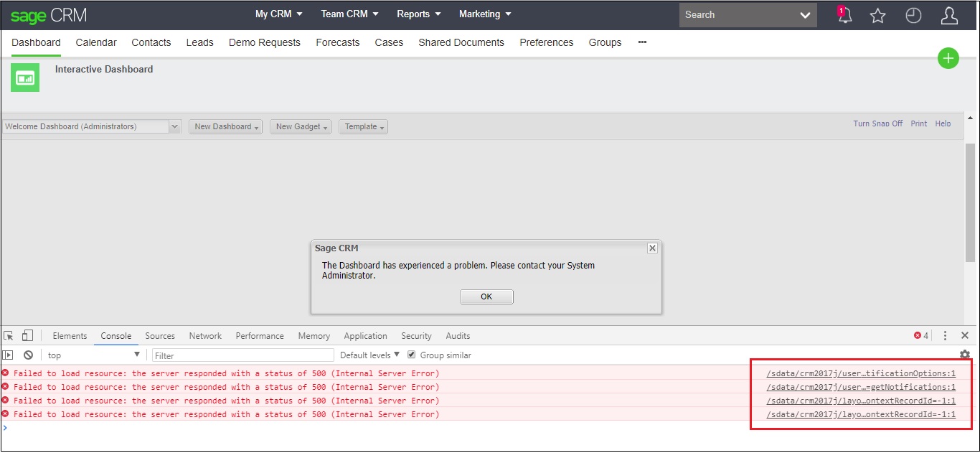980x453 pixels.
Task: Open the Groups tab
Action: (605, 42)
